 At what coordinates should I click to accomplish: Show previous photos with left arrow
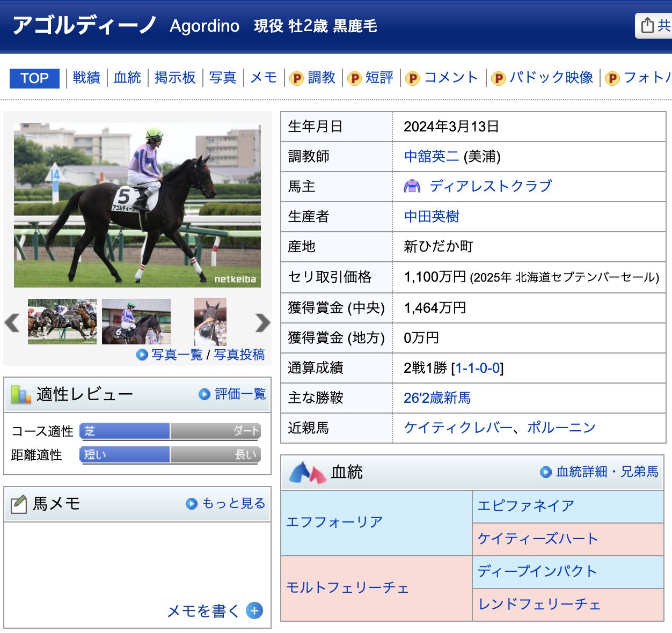click(12, 323)
